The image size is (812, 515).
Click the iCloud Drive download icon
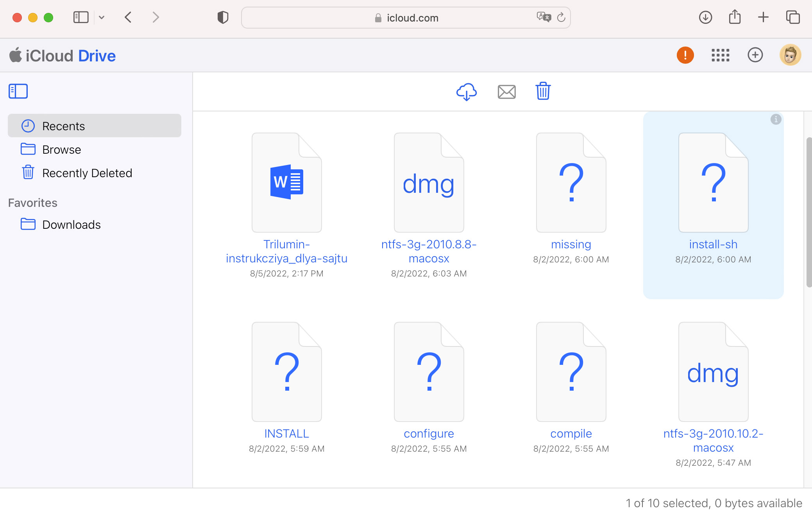click(x=467, y=92)
